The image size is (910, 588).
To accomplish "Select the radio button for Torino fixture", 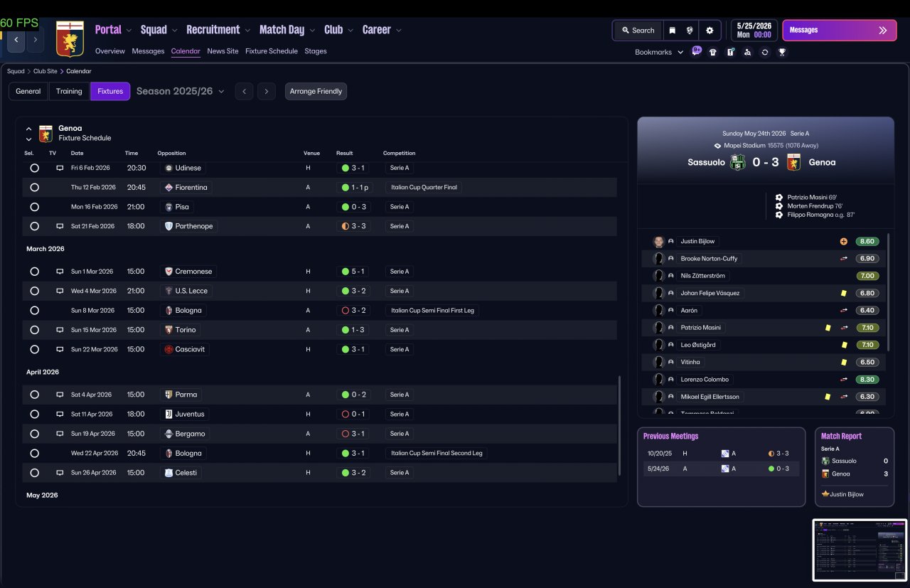I will pos(34,330).
